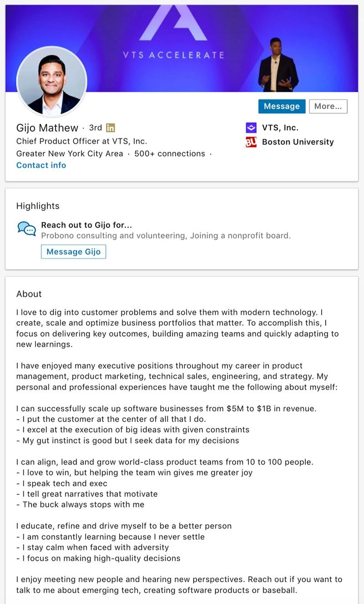364x604 pixels.
Task: Click the 3rd degree connection label
Action: click(x=96, y=128)
